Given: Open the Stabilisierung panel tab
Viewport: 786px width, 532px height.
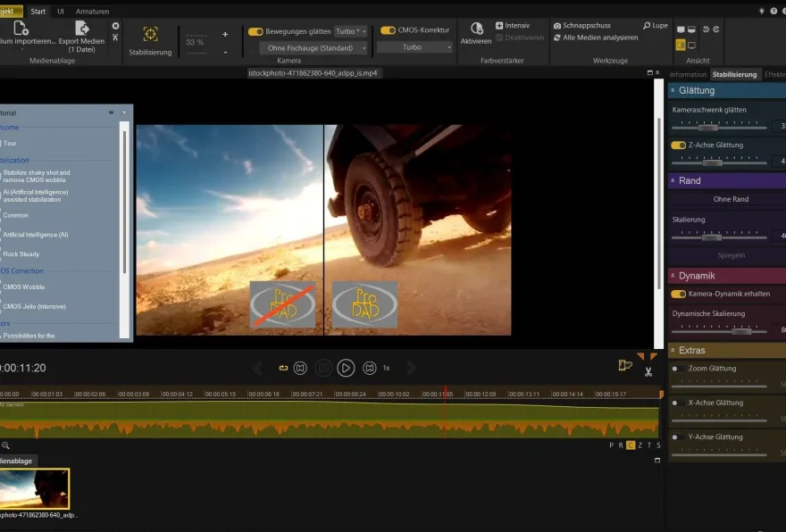Looking at the screenshot, I should click(x=734, y=75).
